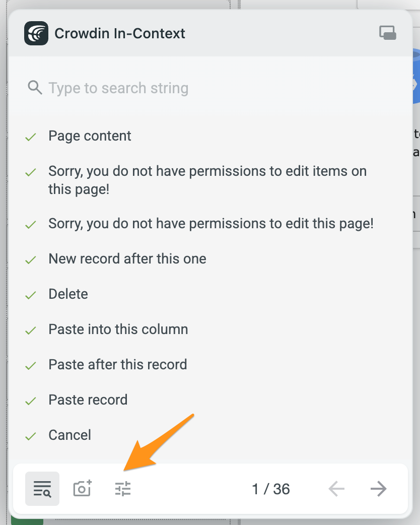The width and height of the screenshot is (420, 525).
Task: Open the "edit items on this page" string
Action: [x=207, y=180]
